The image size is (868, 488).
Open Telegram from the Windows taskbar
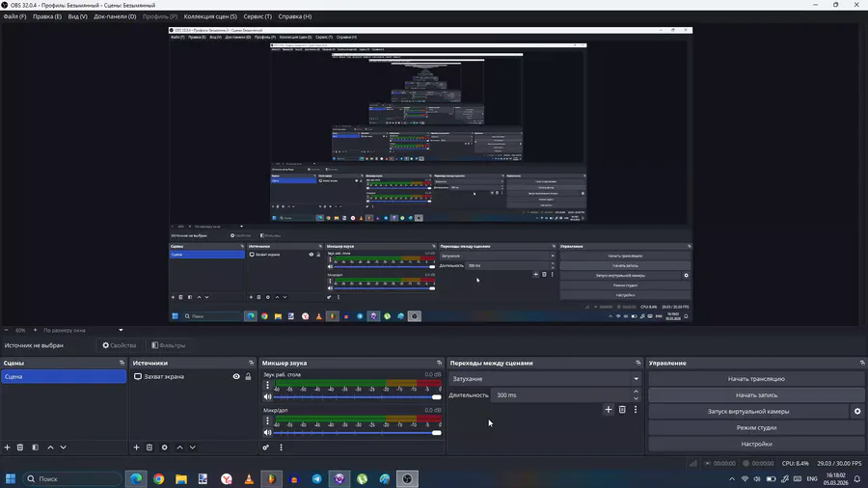(316, 478)
